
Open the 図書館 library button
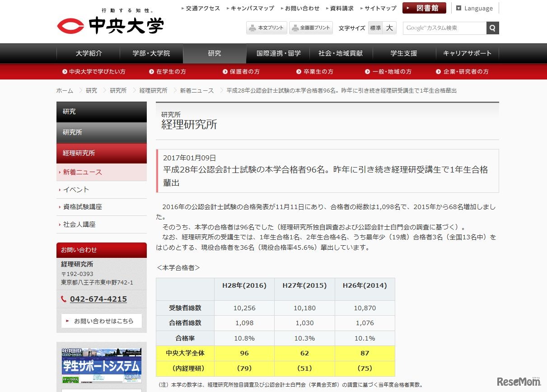coord(424,8)
